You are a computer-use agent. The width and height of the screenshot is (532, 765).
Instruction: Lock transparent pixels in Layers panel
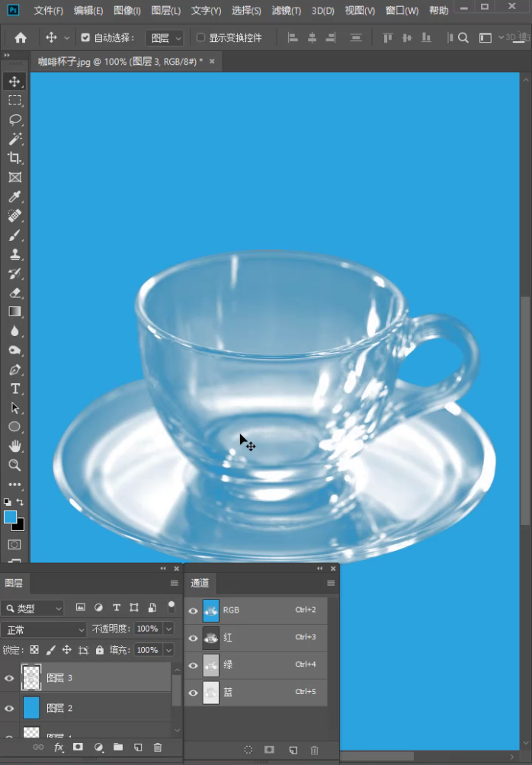[x=34, y=650]
